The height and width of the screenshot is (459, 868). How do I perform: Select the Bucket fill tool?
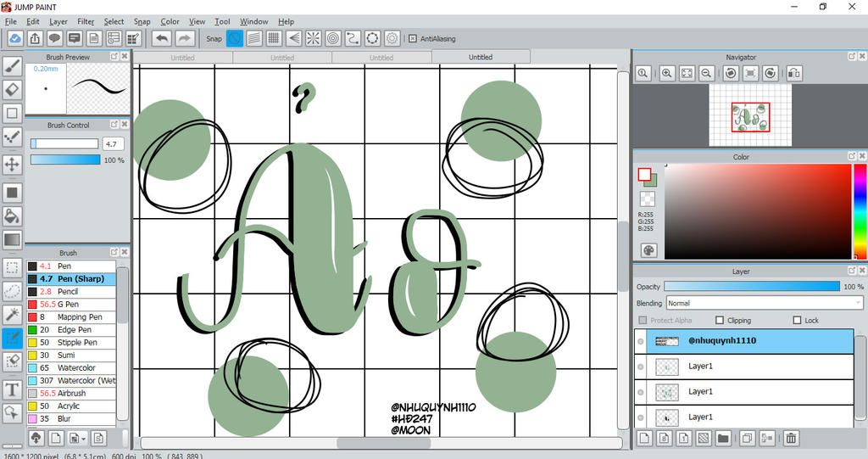pos(12,216)
